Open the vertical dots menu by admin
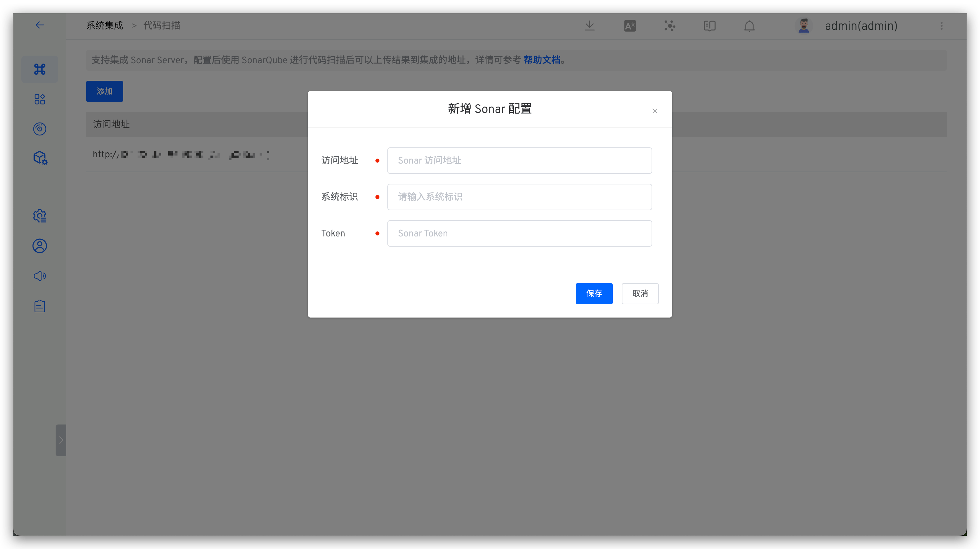Image resolution: width=980 pixels, height=549 pixels. tap(941, 26)
